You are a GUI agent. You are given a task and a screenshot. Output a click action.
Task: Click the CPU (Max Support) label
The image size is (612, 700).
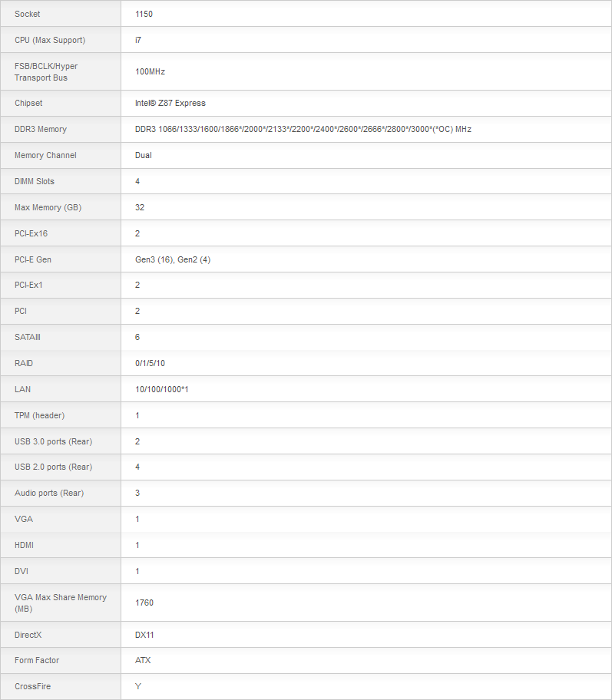pyautogui.click(x=50, y=40)
